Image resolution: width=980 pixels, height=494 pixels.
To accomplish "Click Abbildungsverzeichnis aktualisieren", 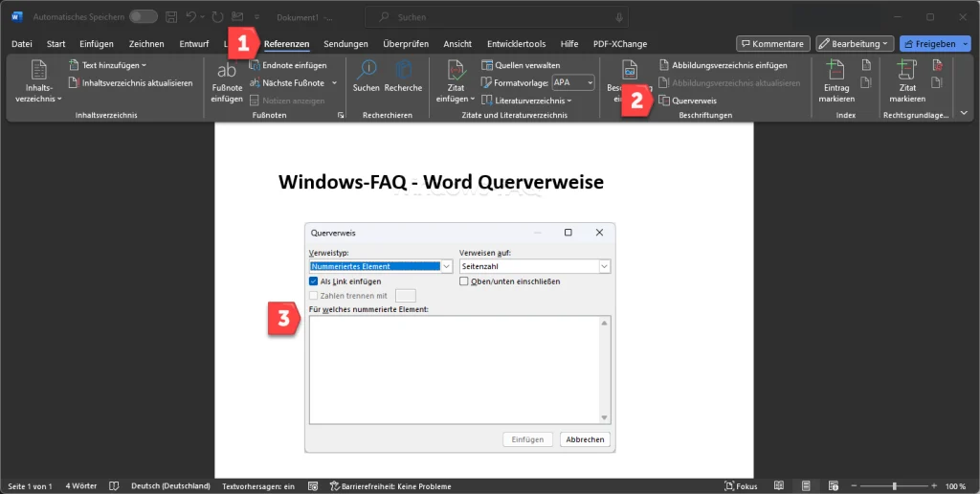I will 729,82.
